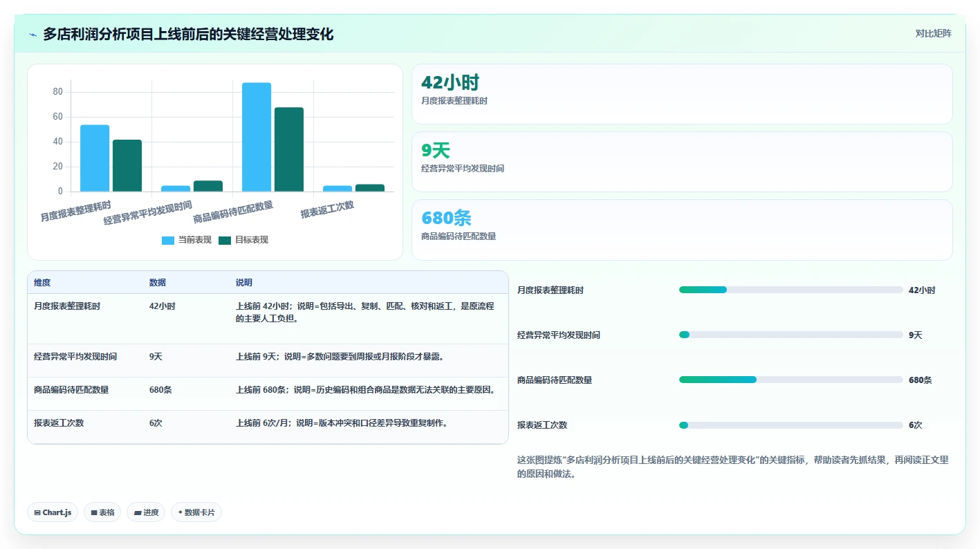
Task: Click the 说明 column header
Action: click(244, 283)
